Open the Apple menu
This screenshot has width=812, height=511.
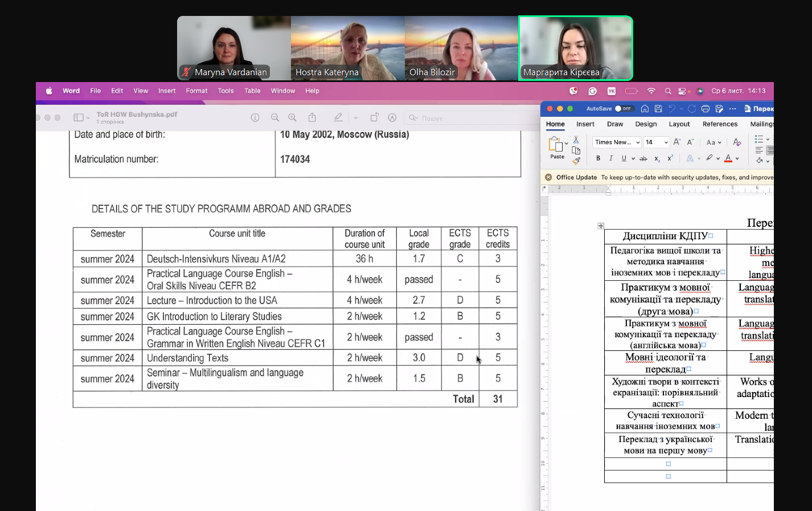[49, 91]
